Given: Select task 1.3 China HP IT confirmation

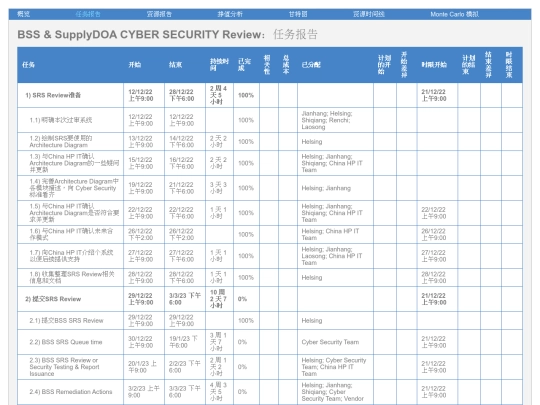Looking at the screenshot, I should click(270, 163).
